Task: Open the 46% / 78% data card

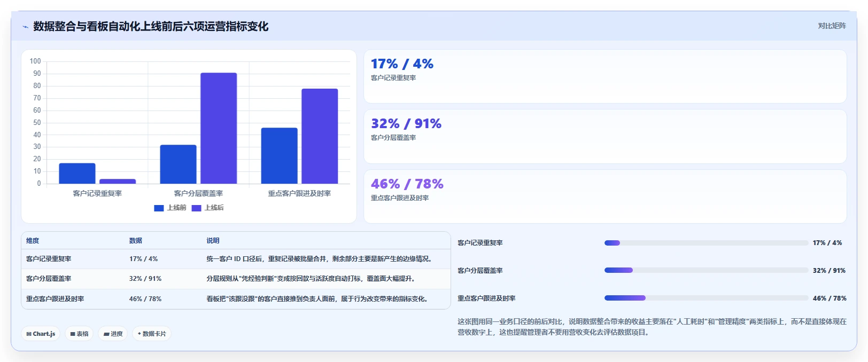Action: click(x=605, y=196)
